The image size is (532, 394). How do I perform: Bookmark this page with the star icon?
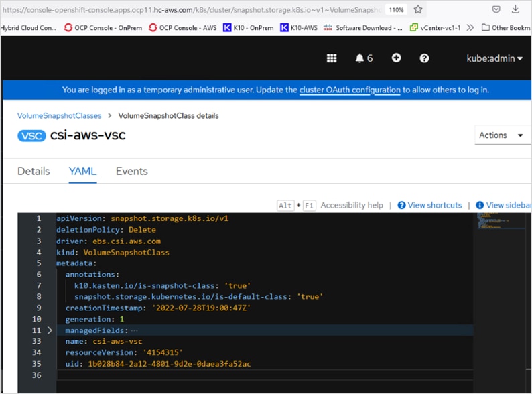coord(418,9)
